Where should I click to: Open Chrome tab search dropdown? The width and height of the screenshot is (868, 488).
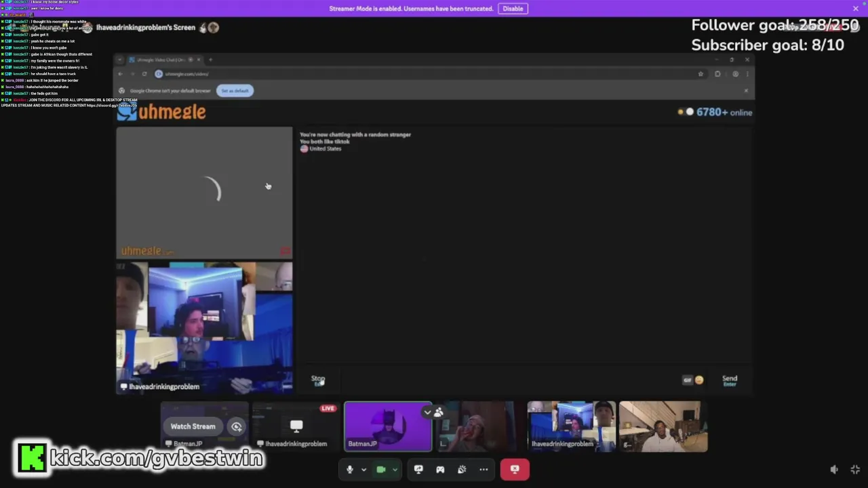(x=120, y=60)
